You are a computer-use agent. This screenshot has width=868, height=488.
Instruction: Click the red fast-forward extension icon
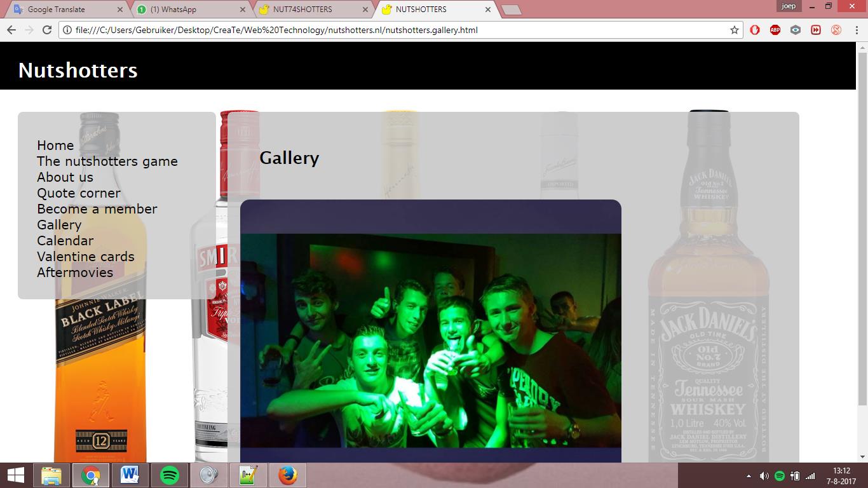click(x=816, y=30)
